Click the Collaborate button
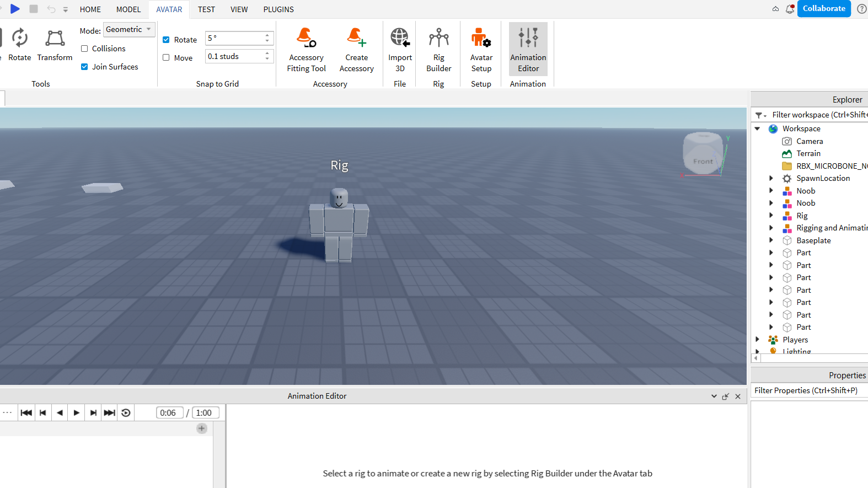Viewport: 868px width, 488px height. (x=823, y=9)
